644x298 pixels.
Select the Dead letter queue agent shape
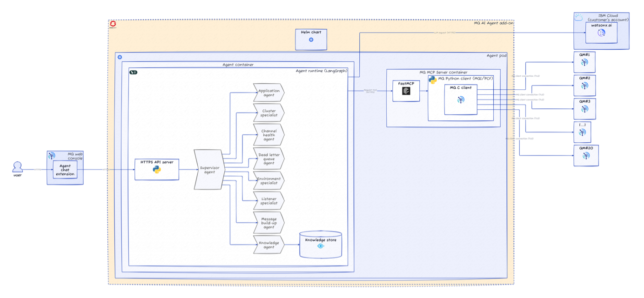click(268, 158)
